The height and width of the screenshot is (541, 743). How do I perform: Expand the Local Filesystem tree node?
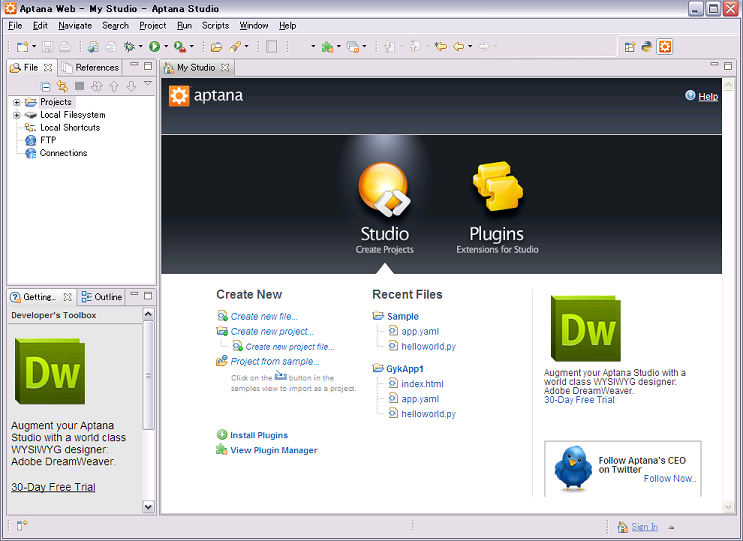tap(17, 115)
